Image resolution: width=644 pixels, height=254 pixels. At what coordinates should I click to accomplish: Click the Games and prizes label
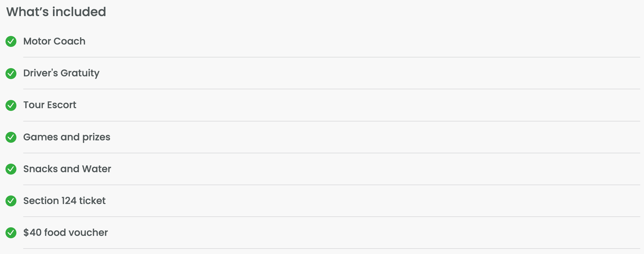click(67, 137)
